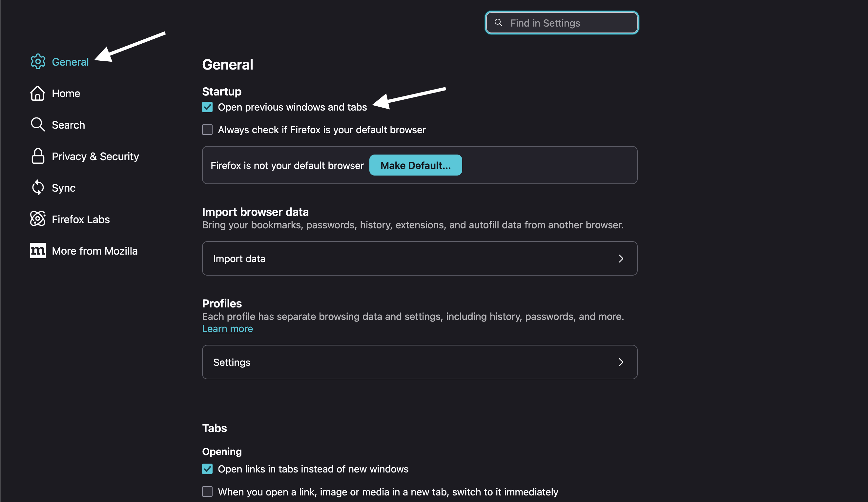Follow the Learn more link under Profiles
The image size is (868, 502).
coord(227,329)
